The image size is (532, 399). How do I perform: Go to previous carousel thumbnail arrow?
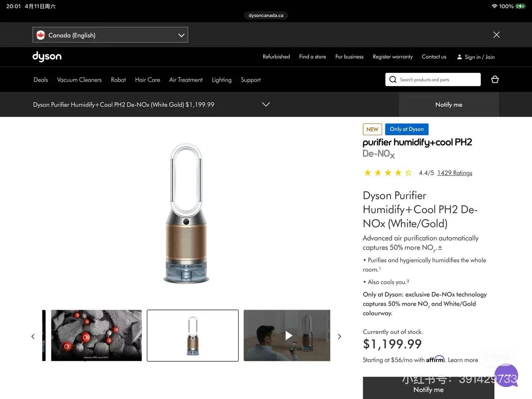pos(33,336)
